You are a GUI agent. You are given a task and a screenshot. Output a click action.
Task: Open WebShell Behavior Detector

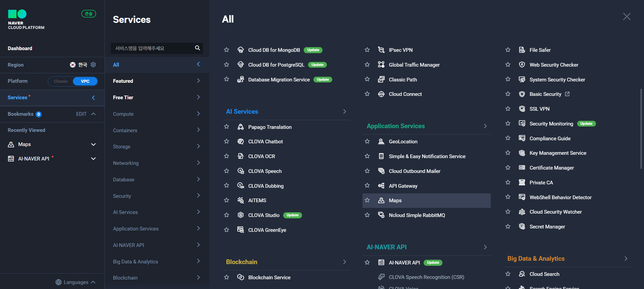560,197
